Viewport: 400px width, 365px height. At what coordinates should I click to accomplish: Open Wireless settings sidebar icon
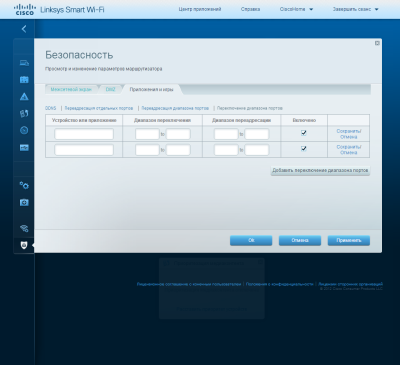pos(24,228)
